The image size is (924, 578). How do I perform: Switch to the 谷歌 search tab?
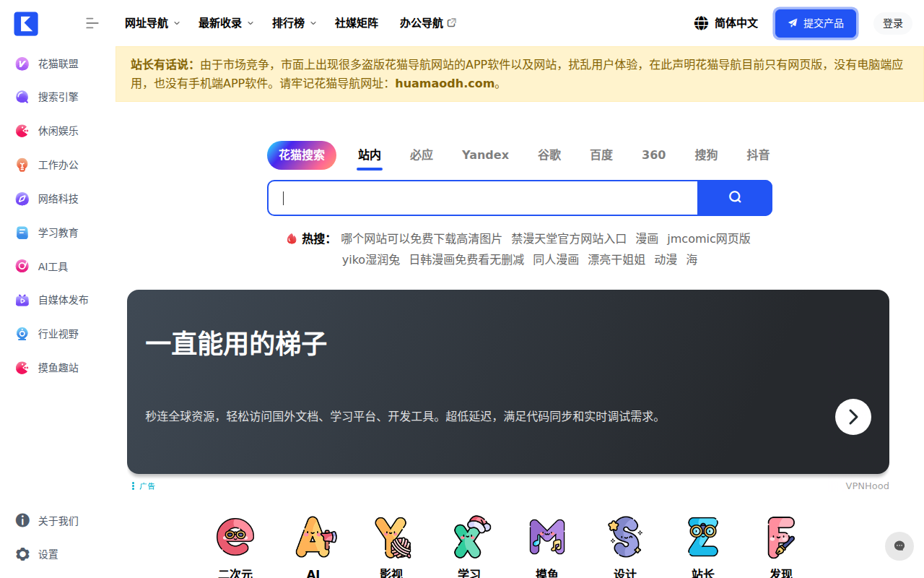coord(549,155)
